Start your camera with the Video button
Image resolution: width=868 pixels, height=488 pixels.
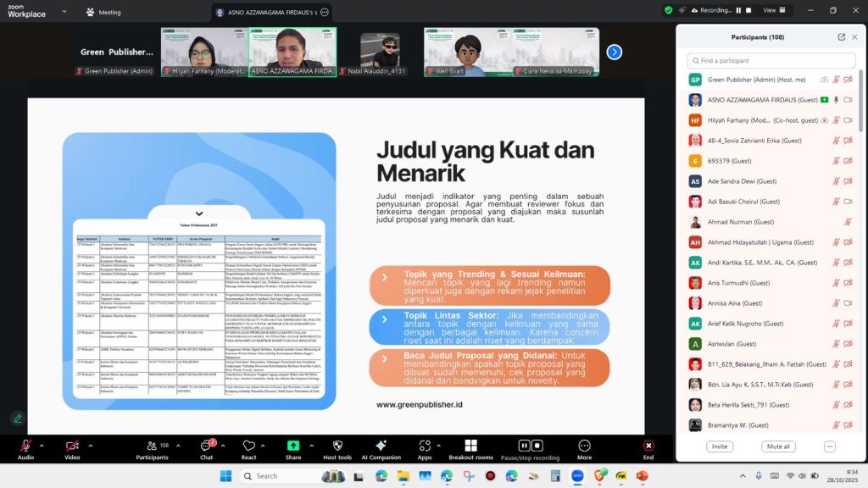point(71,446)
